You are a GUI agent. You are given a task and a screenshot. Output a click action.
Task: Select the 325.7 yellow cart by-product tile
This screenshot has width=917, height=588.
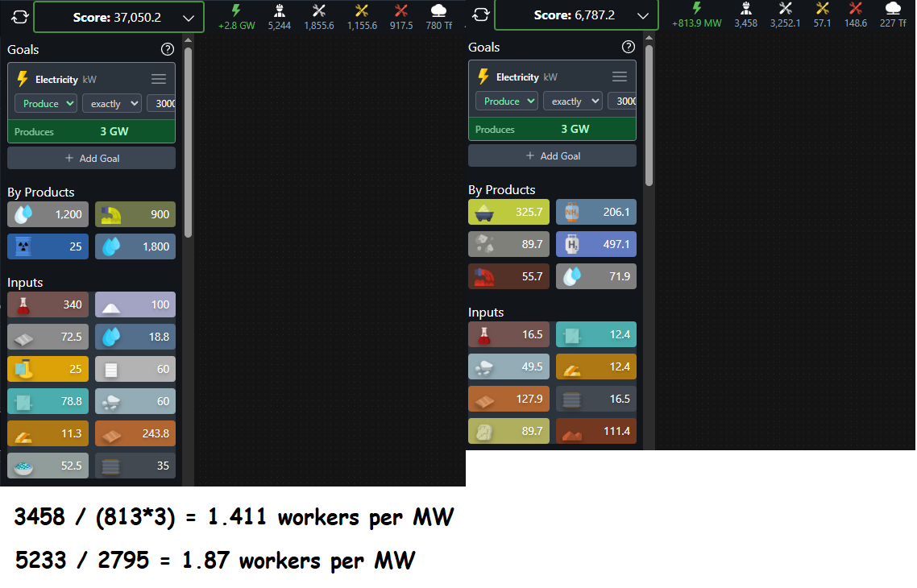point(508,212)
